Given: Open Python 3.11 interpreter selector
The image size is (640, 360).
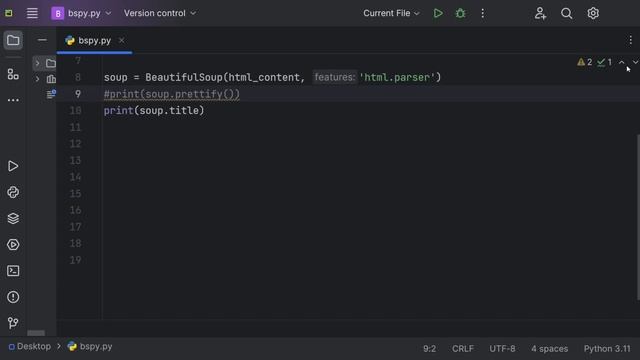Looking at the screenshot, I should (x=607, y=349).
